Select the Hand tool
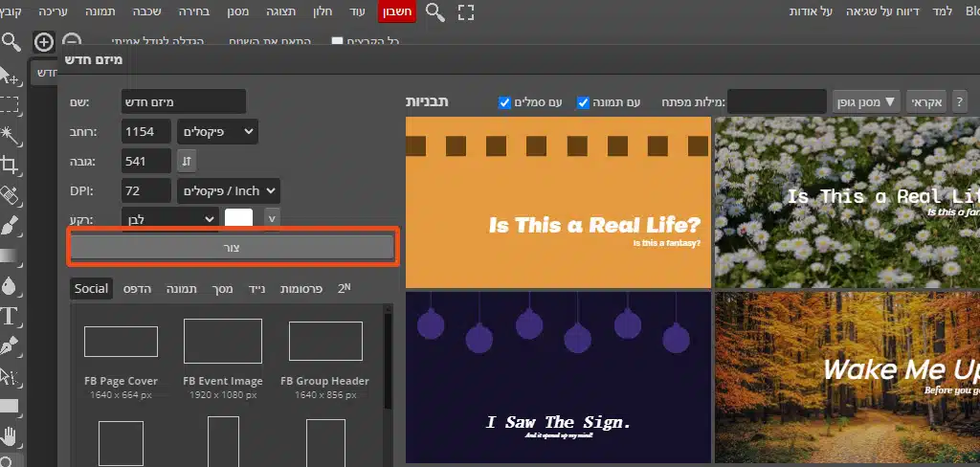 point(11,438)
